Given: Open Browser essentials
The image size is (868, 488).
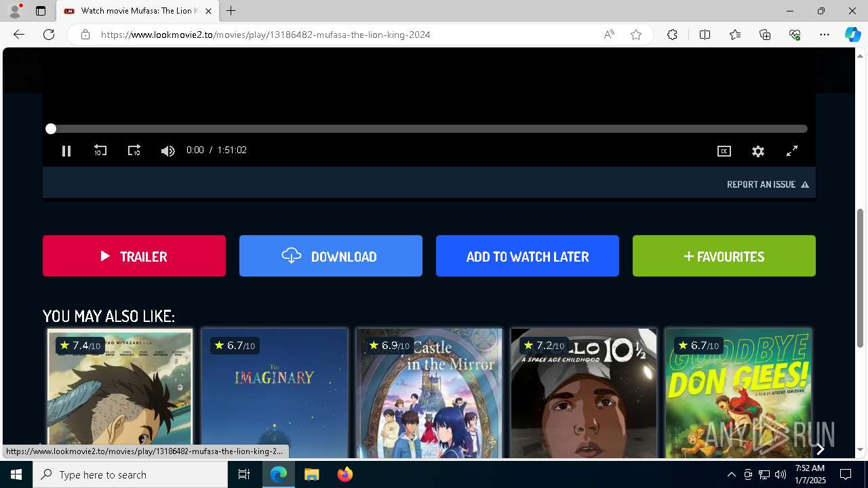Looking at the screenshot, I should [x=795, y=35].
